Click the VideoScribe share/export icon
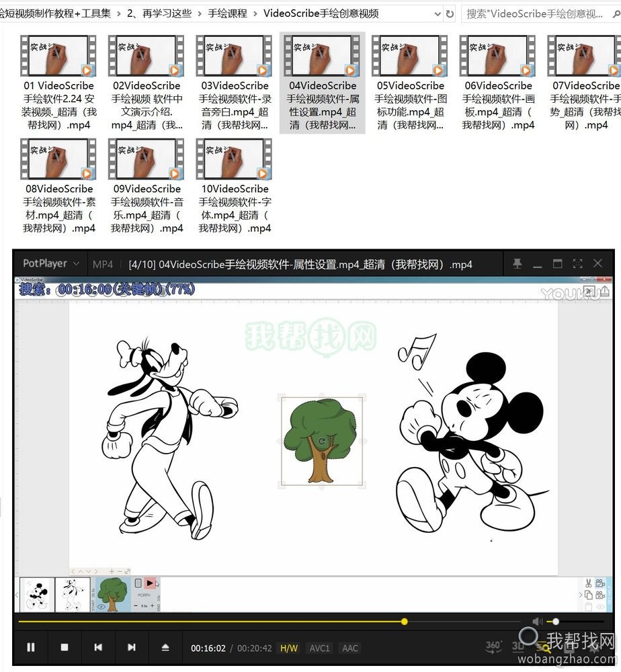Viewport: 621px width, 672px height. coord(605,292)
